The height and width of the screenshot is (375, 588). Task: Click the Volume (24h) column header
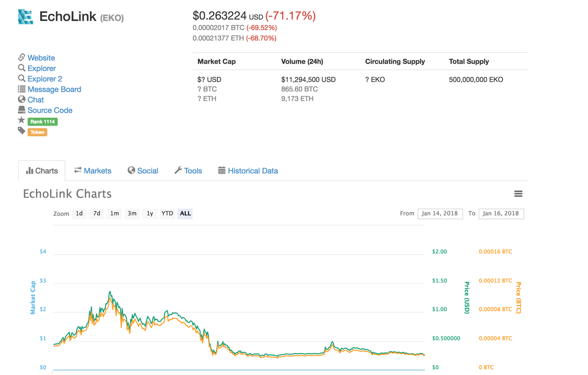point(302,62)
